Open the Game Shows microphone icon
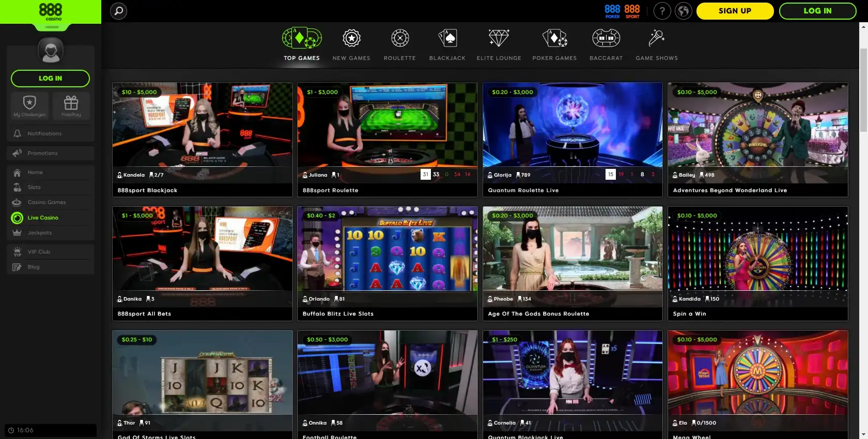Viewport: 868px width, 439px height. point(656,38)
